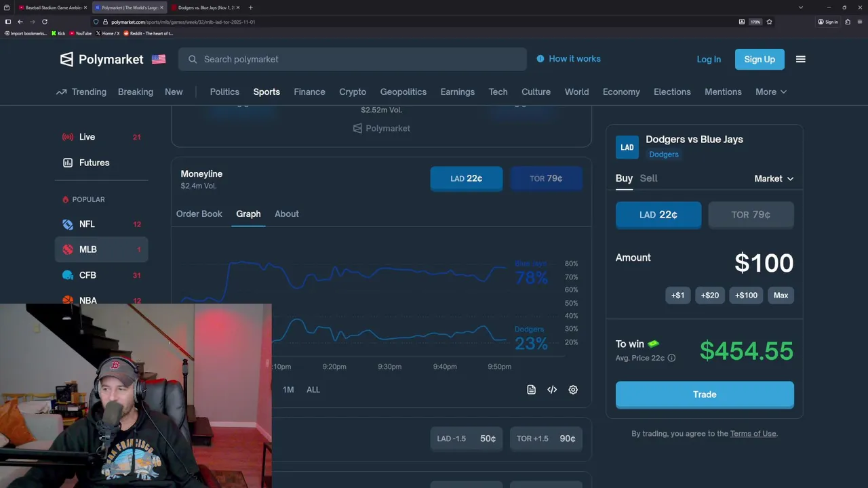Screen dimensions: 868x488
Task: Click the bookmark star in address bar
Action: click(x=768, y=22)
